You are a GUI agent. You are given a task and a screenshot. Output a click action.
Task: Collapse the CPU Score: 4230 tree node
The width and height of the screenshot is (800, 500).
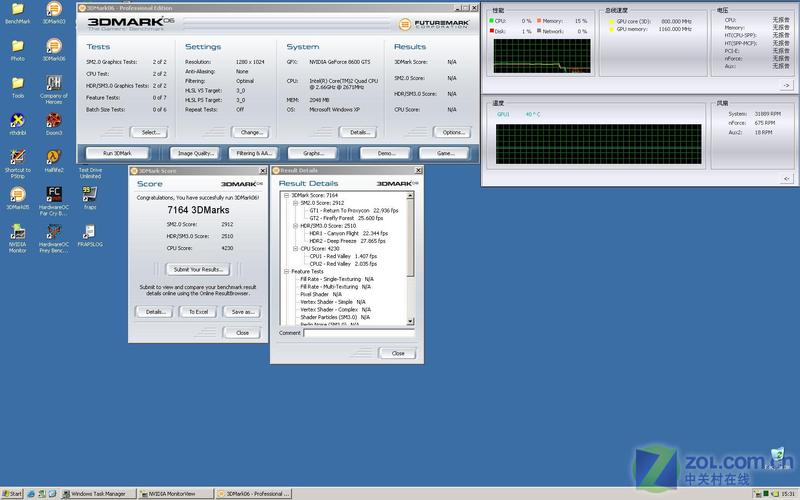tap(295, 248)
